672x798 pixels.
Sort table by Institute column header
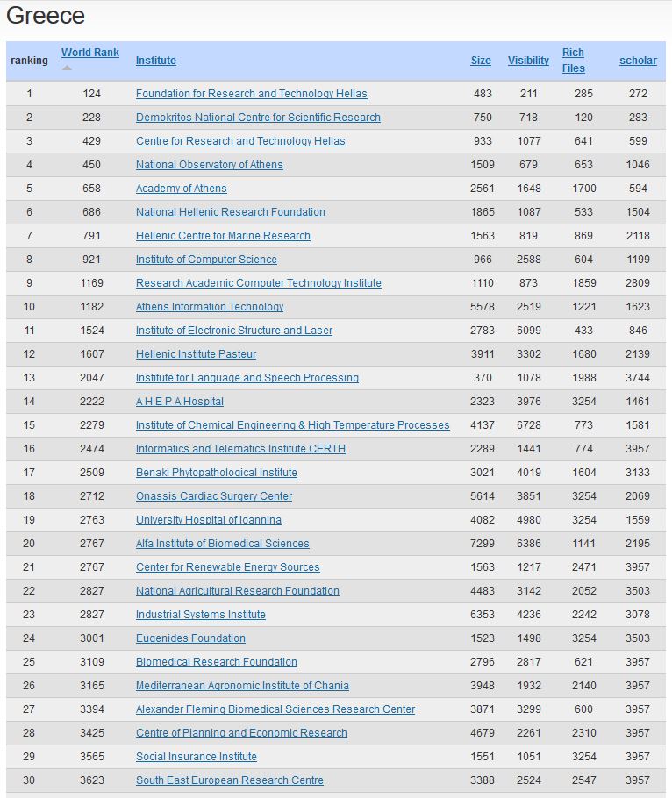155,61
